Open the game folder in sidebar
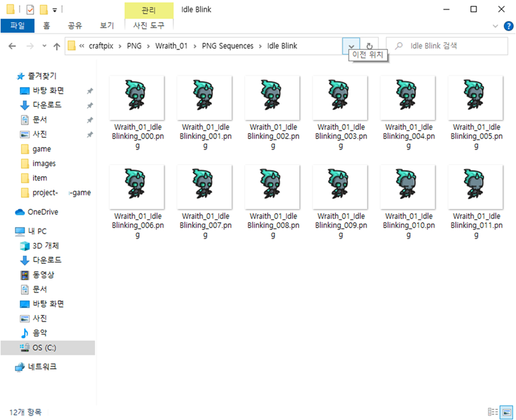Viewport: 516px width, 420px height. [41, 149]
